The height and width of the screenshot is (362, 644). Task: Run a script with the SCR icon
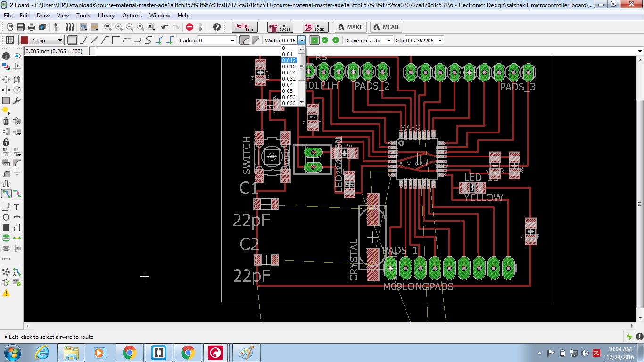click(83, 27)
